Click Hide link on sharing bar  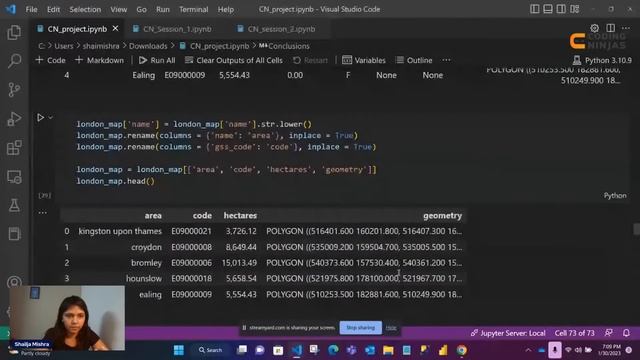click(391, 328)
